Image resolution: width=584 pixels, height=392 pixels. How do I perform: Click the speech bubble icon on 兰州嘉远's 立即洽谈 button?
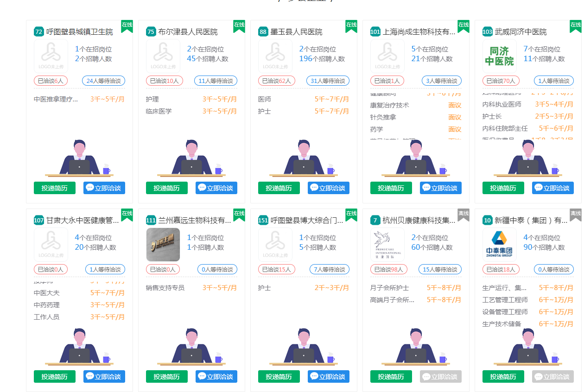[202, 376]
